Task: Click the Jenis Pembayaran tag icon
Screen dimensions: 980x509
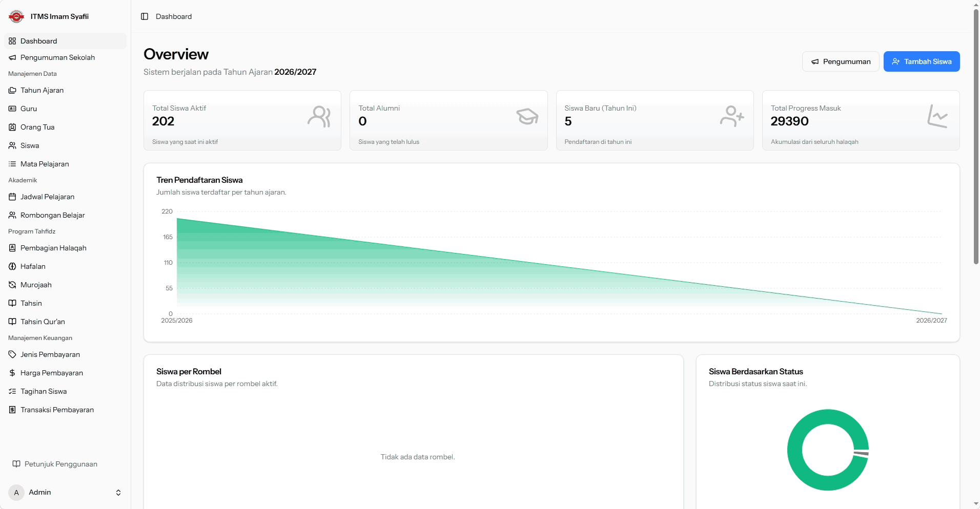Action: [x=12, y=354]
